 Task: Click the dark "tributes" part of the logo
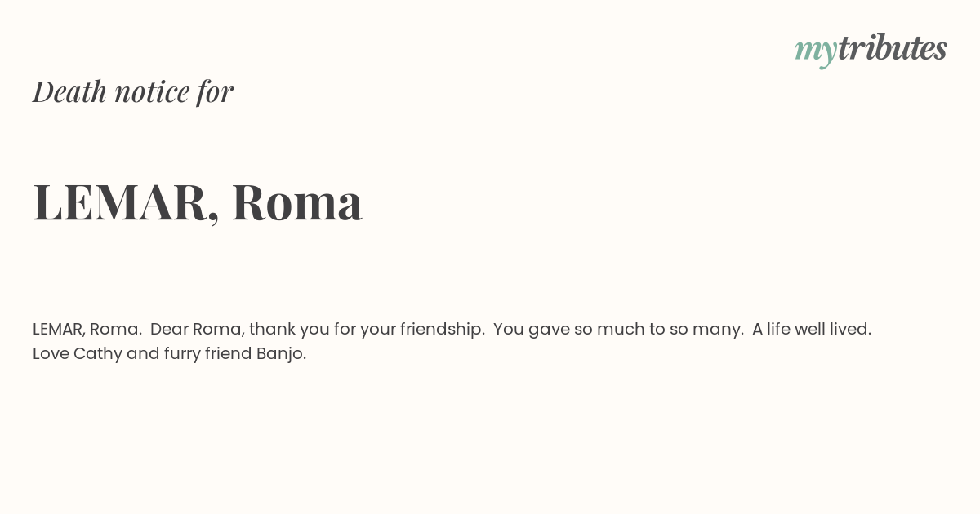tap(893, 48)
